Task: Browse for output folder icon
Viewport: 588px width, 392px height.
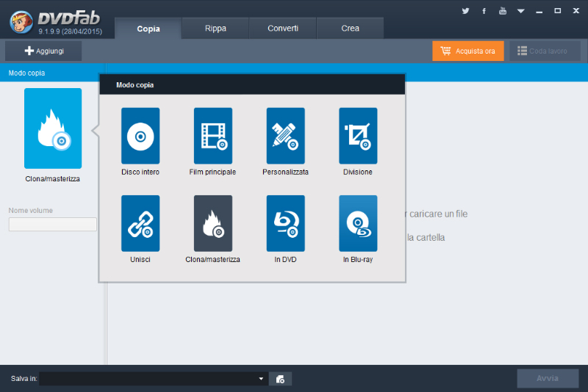Action: point(280,379)
